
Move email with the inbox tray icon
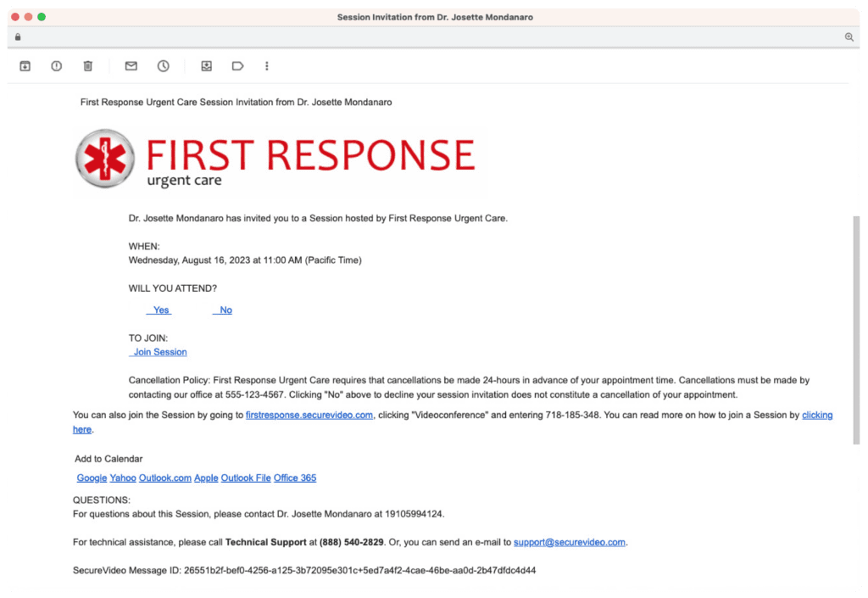(207, 66)
